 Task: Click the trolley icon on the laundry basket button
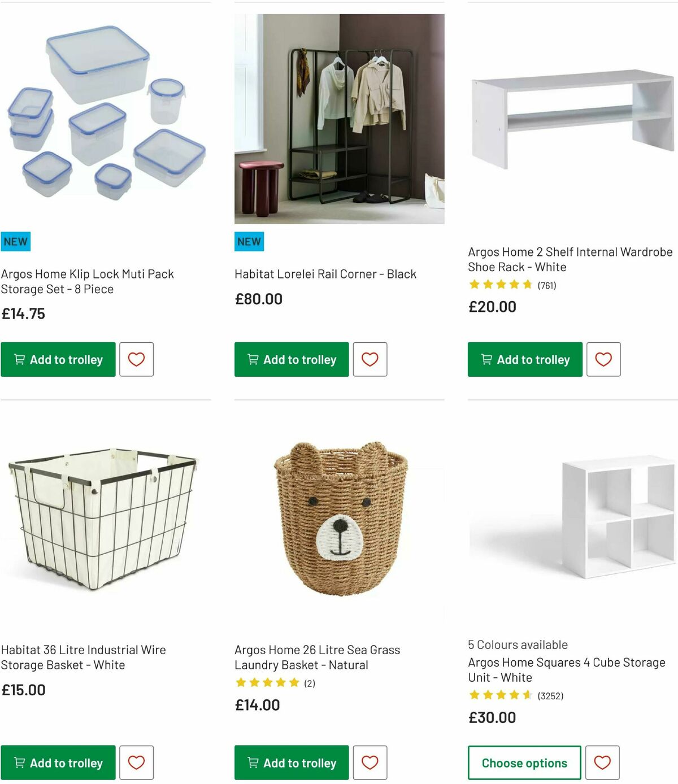253,763
